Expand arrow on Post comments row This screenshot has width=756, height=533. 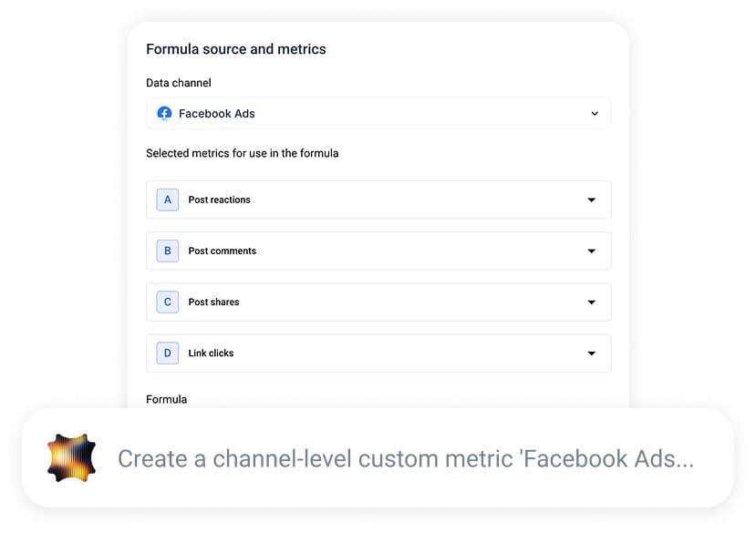[x=591, y=251]
